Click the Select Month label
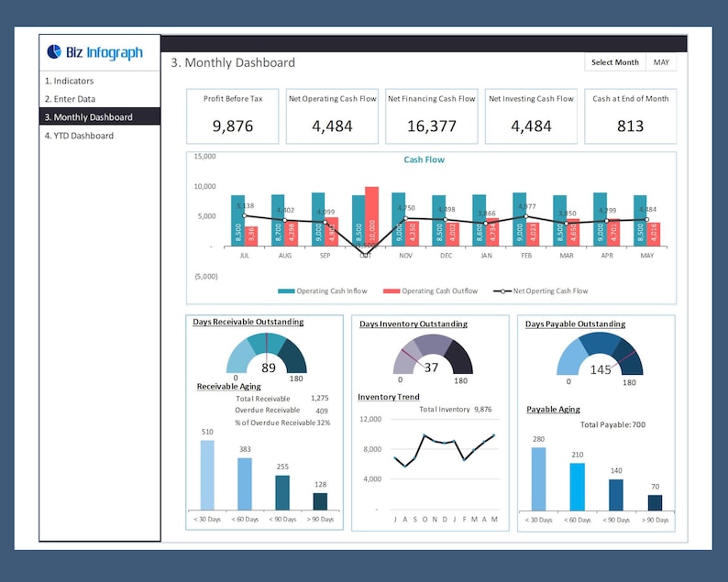 point(614,62)
